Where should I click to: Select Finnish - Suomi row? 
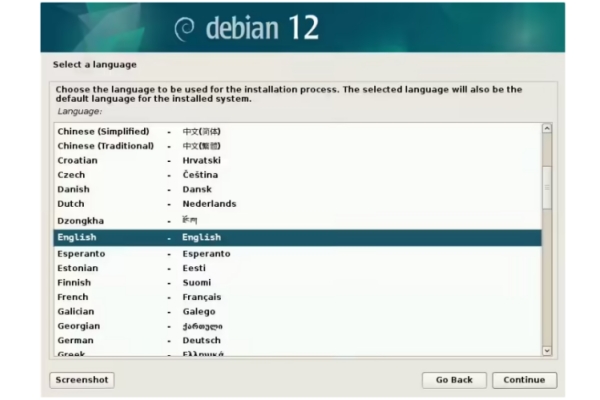[x=298, y=283]
